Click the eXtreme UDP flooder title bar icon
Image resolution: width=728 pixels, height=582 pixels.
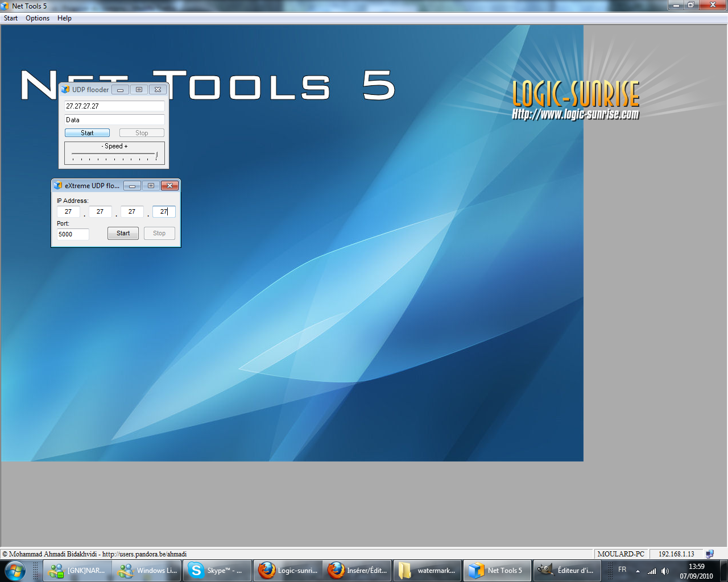pos(57,185)
